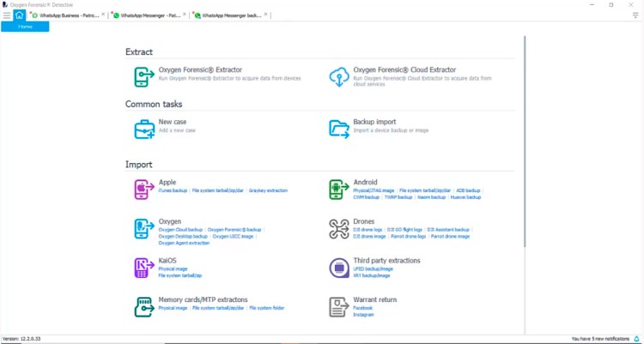Click the Drones import icon
Image resolution: width=644 pixels, height=344 pixels.
339,228
